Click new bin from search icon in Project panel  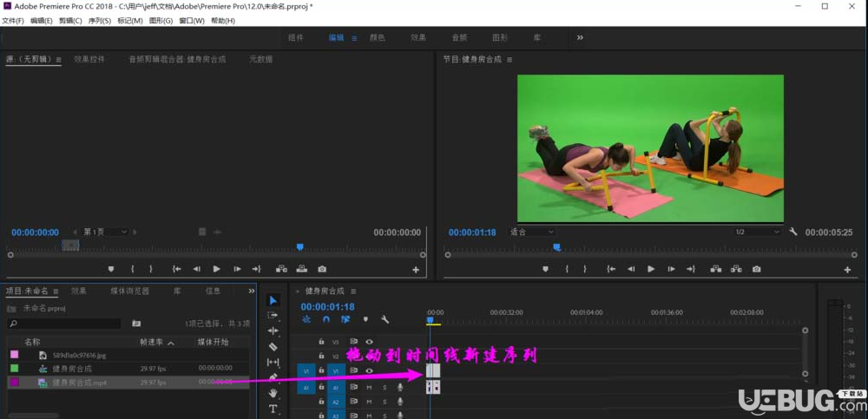click(136, 324)
